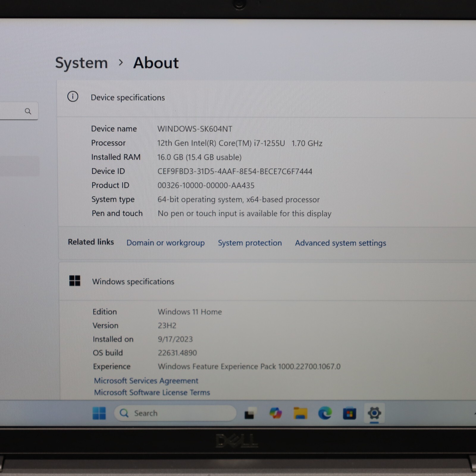This screenshot has height=476, width=476.
Task: Click the Device name label
Action: [x=114, y=129]
